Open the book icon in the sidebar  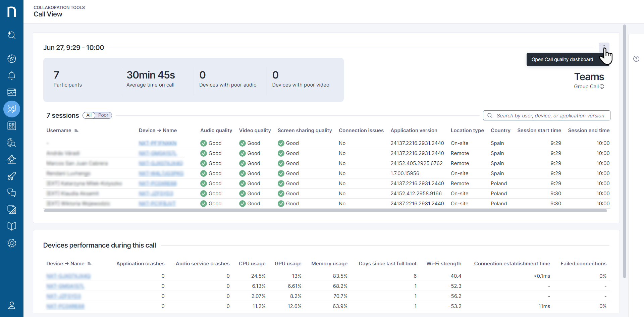tap(12, 226)
